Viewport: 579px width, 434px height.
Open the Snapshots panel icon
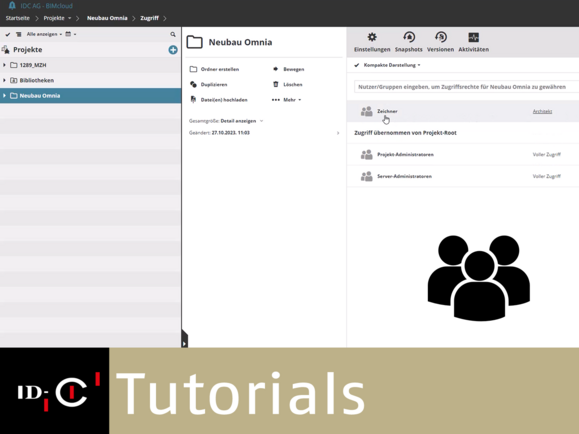(409, 37)
